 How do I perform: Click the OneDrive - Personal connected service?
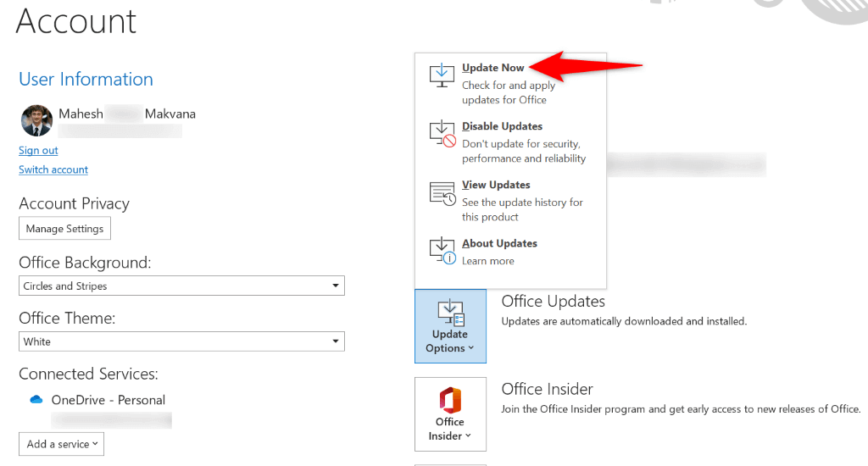[x=108, y=400]
